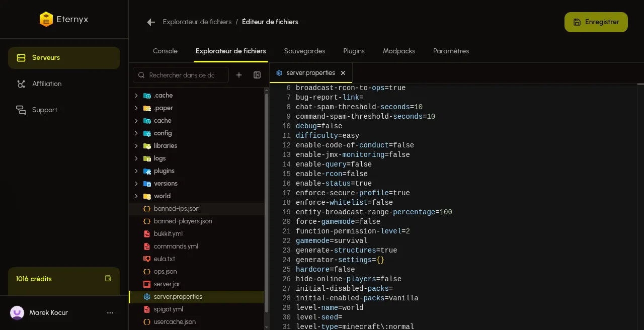Viewport: 644px width, 330px height.
Task: Select server.properties in file tree
Action: (197, 297)
